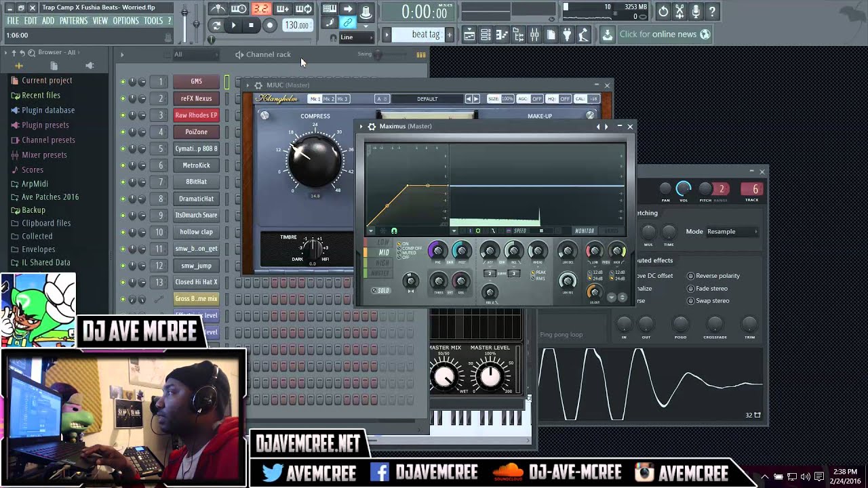
Task: Toggle the Reverse polarity option
Action: tap(691, 276)
